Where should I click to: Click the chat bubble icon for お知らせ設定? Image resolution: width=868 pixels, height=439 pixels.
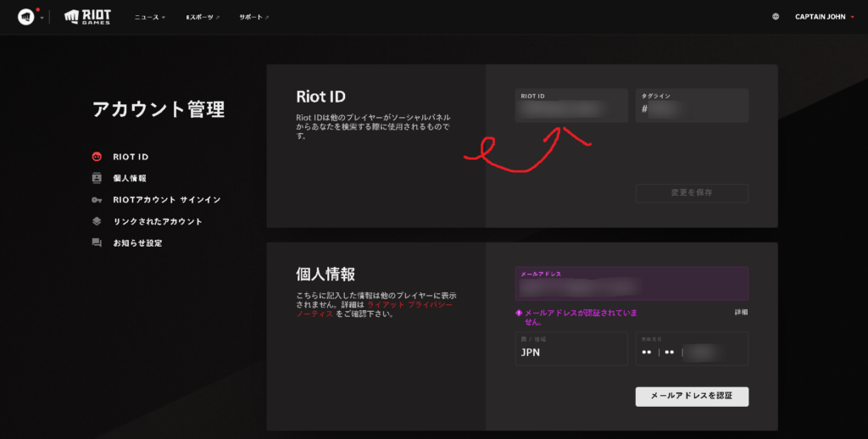(97, 243)
